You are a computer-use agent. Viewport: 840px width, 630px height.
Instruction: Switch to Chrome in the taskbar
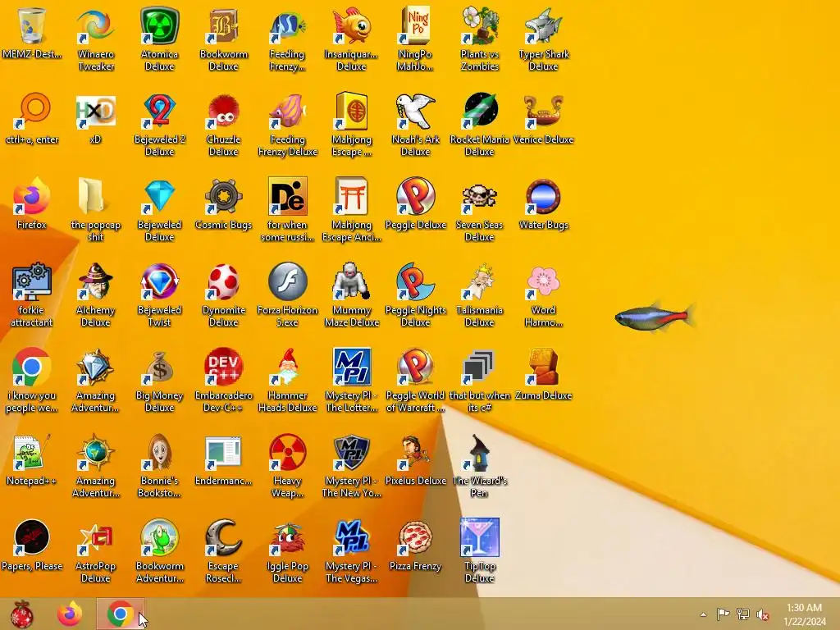pos(120,614)
